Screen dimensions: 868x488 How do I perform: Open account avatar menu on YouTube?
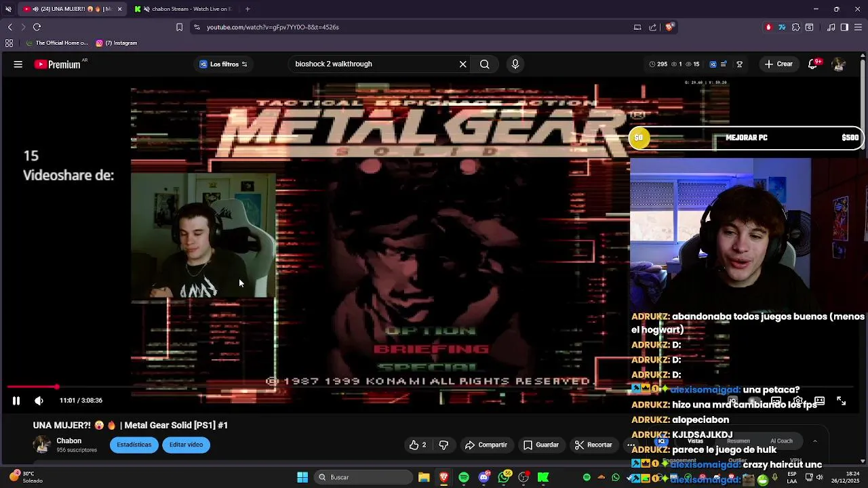pos(839,64)
